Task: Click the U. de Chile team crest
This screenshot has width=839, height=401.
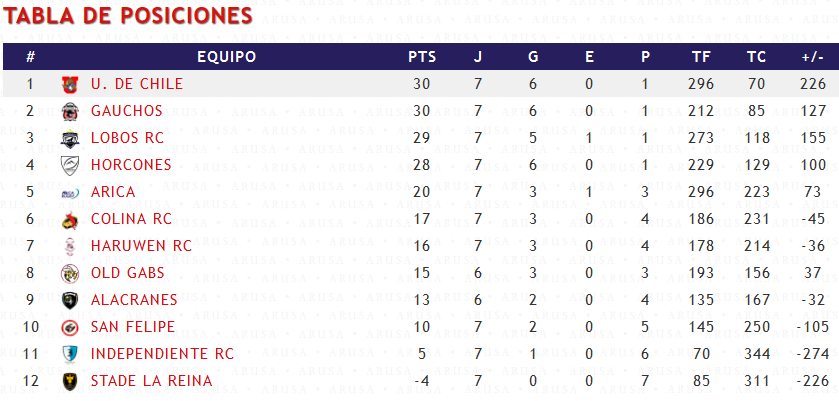Action: point(70,85)
